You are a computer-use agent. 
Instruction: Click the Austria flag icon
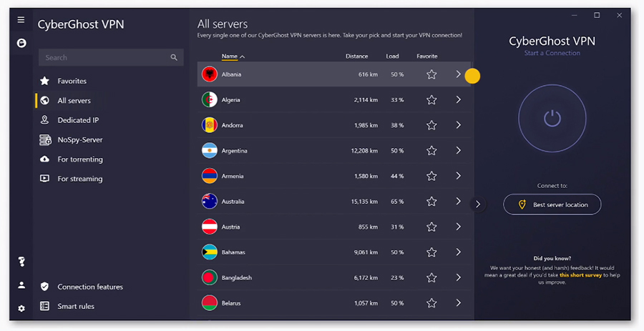click(x=210, y=227)
